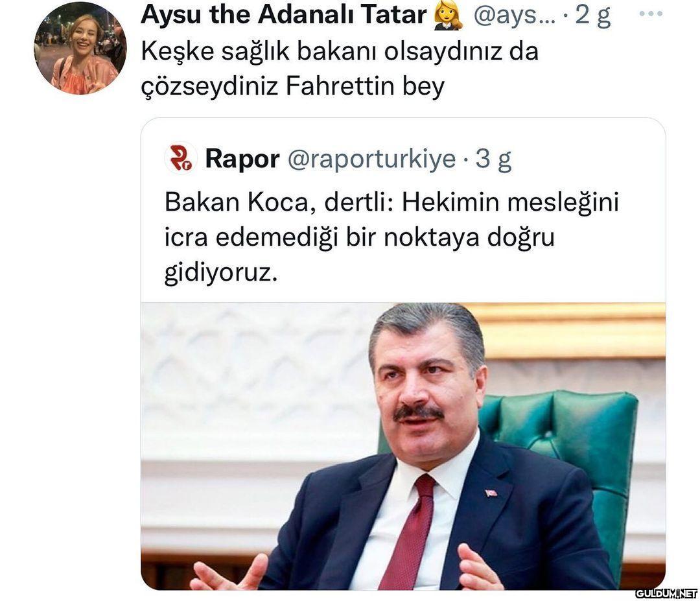Click the words gidiyoruz. in the quoted text
Viewport: 700px width, 601px height.
[x=221, y=273]
